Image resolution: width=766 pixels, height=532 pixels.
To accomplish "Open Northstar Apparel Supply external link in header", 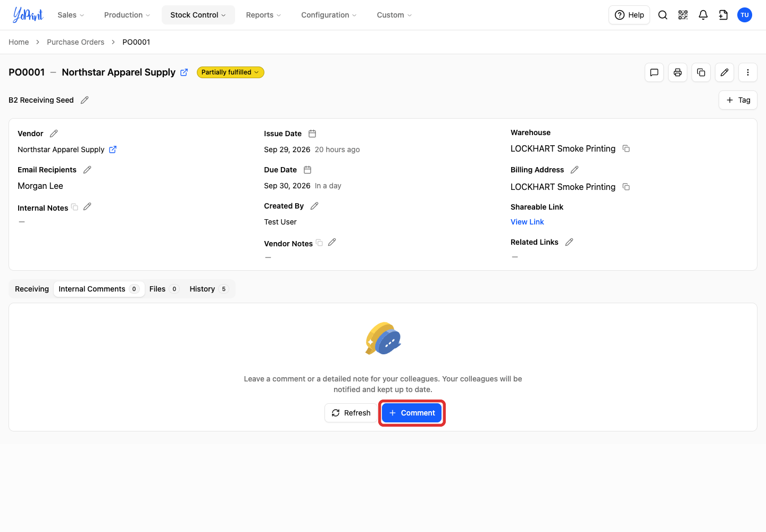I will tap(184, 72).
